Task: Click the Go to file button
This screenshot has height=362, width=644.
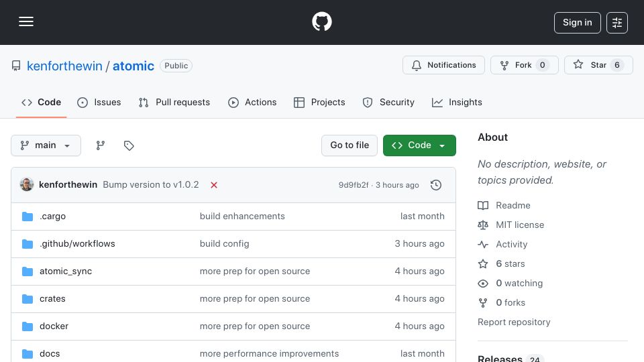Action: (350, 145)
